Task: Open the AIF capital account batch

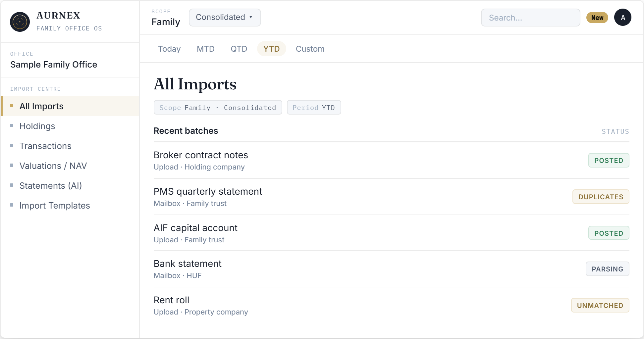Action: pyautogui.click(x=392, y=233)
